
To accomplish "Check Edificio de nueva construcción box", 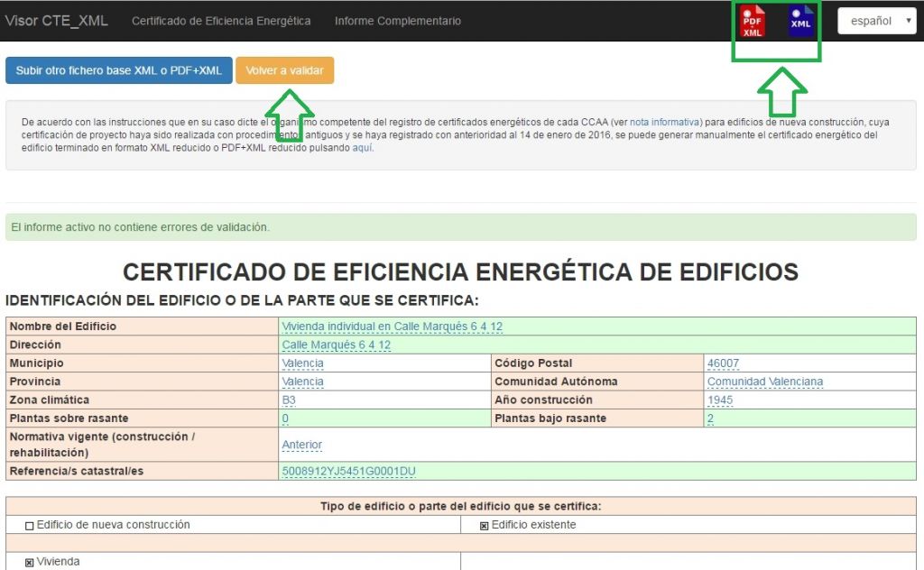I will pos(30,525).
